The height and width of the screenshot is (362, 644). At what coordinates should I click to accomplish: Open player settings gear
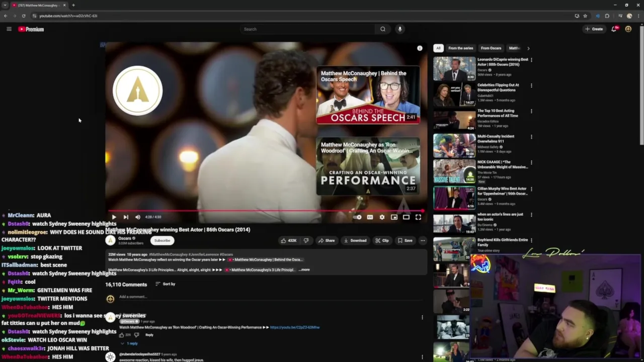point(382,217)
